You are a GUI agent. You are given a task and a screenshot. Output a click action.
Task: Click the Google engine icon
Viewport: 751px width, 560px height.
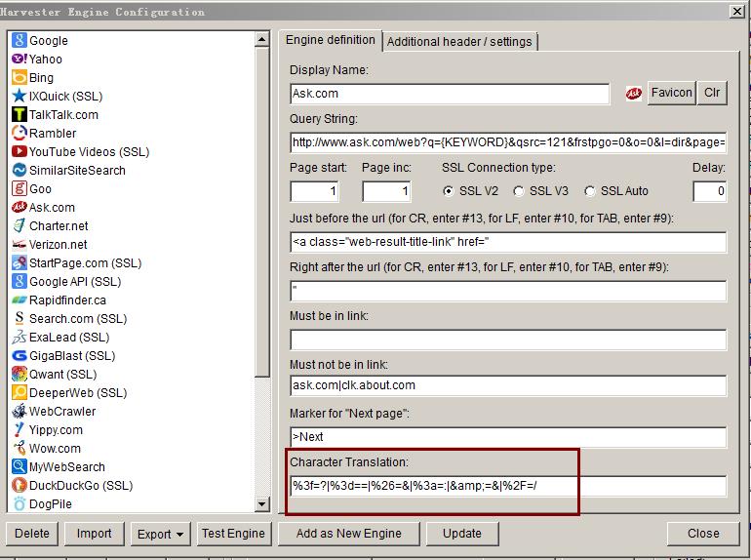(x=20, y=40)
